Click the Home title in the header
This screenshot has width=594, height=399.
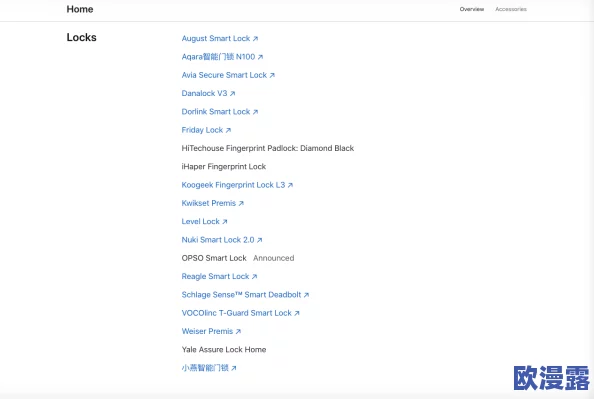80,9
